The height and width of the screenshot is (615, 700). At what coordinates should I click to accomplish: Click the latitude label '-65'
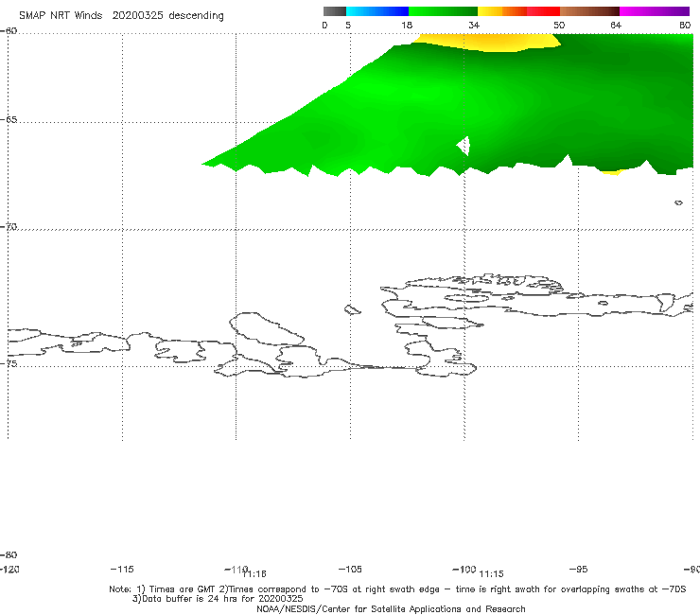pyautogui.click(x=9, y=120)
